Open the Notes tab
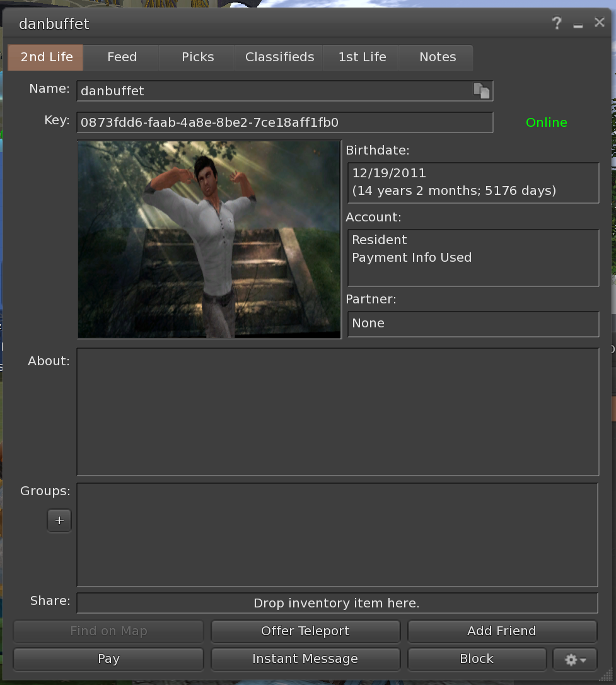Viewport: 616px width, 685px height. point(437,57)
